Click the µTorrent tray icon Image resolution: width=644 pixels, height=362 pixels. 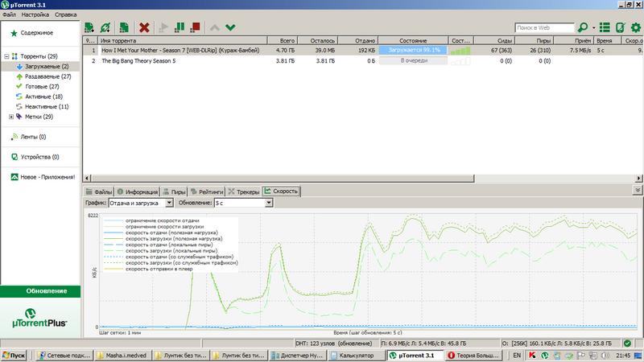click(x=545, y=356)
